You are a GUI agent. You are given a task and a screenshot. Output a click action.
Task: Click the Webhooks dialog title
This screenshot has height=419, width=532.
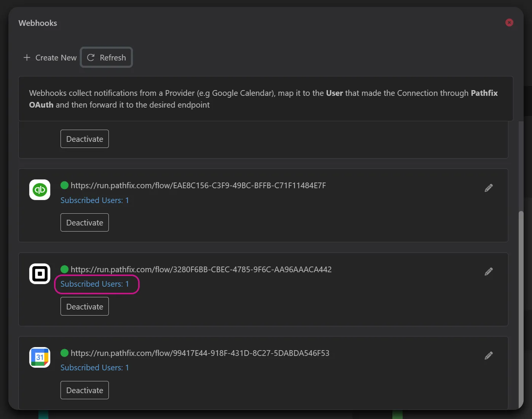38,23
